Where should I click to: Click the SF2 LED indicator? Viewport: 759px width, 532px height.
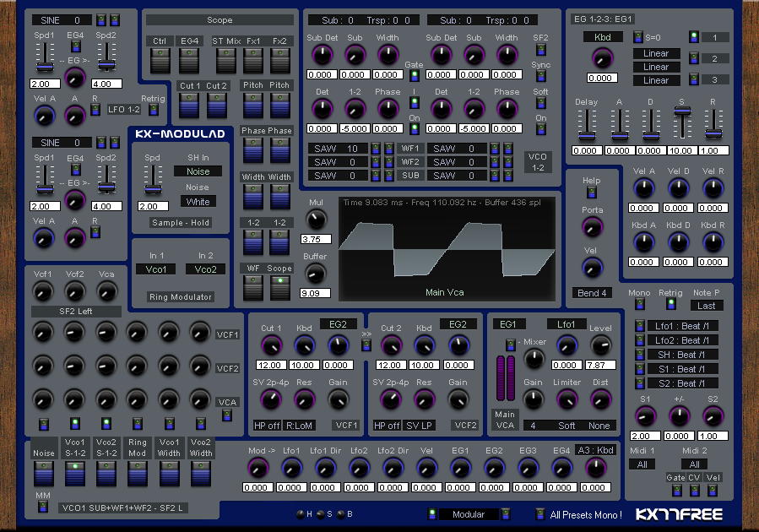(540, 49)
